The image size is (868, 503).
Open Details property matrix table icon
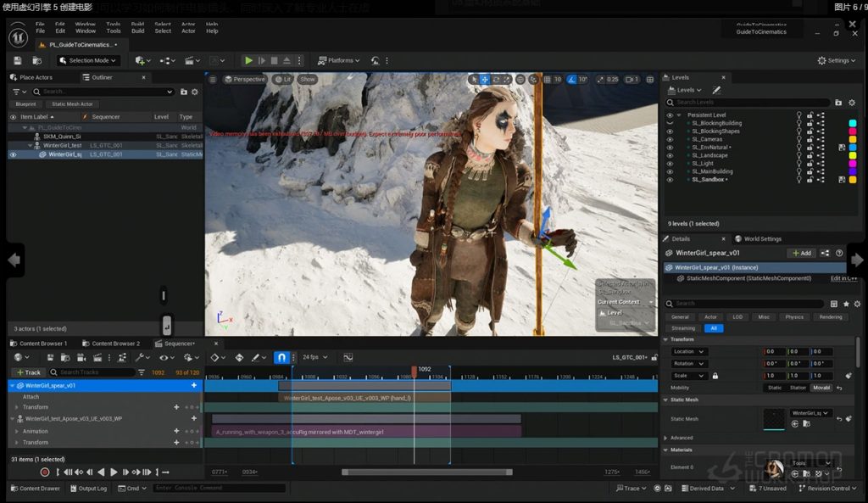(x=834, y=304)
